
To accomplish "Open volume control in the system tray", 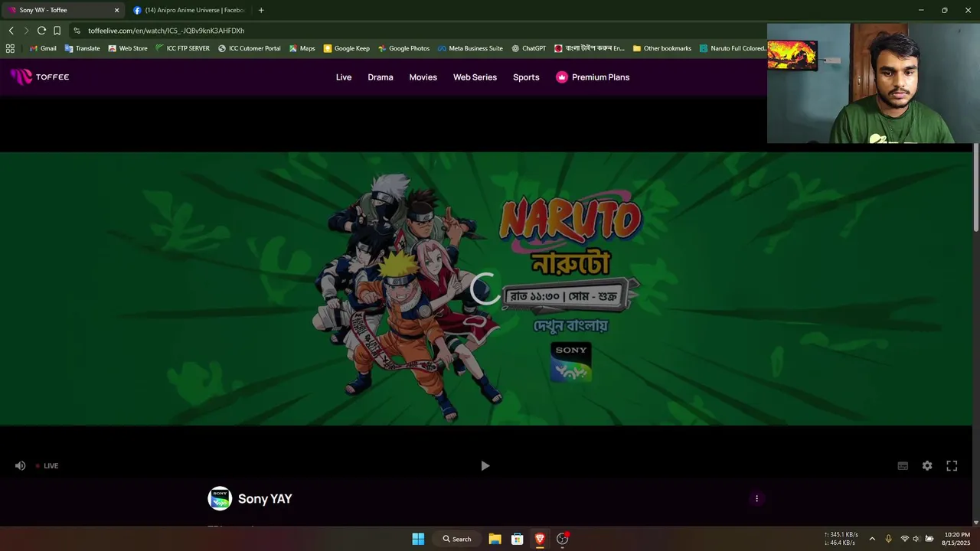I will 916,539.
